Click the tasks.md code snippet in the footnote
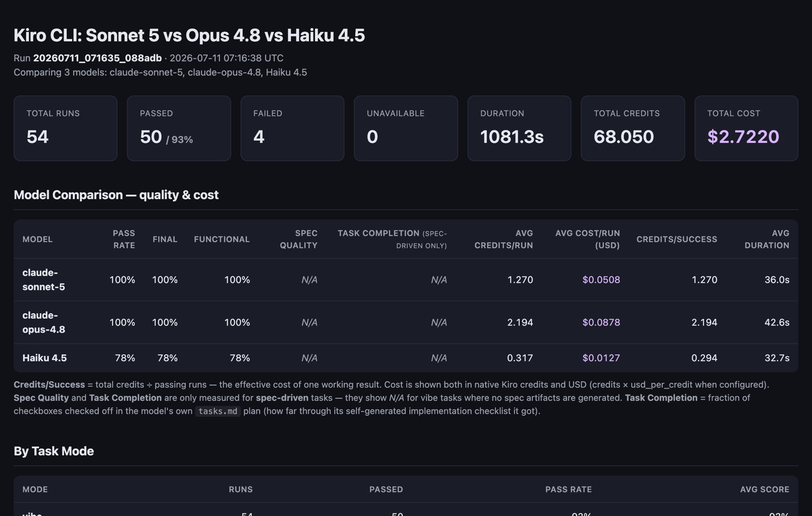The width and height of the screenshot is (812, 516). coord(218,411)
